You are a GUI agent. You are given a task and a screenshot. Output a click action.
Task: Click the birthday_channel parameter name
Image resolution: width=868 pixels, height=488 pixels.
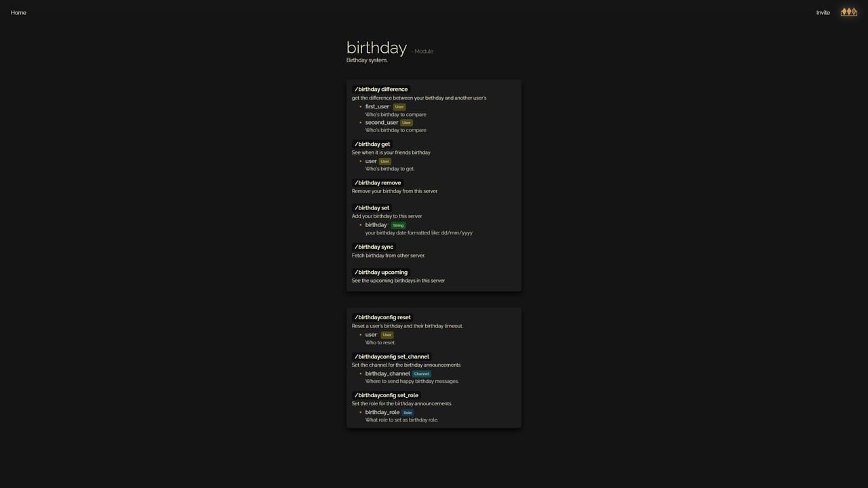[x=388, y=373]
